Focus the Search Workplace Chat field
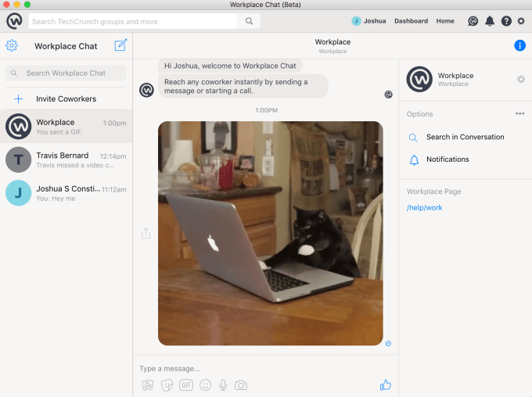The width and height of the screenshot is (532, 397). (x=66, y=73)
